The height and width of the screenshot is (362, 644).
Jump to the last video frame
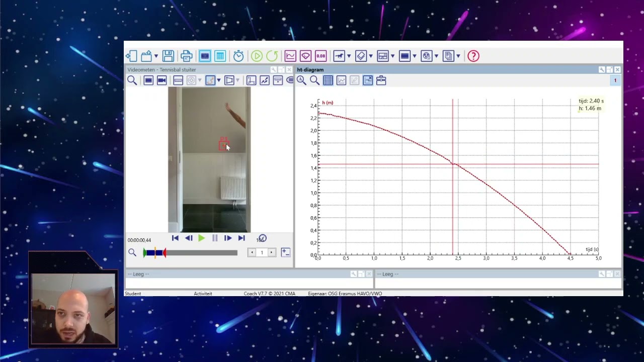click(242, 238)
